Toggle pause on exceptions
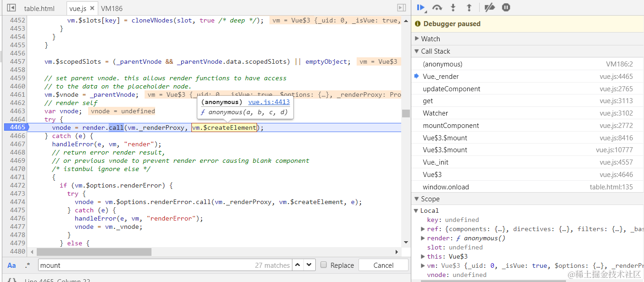This screenshot has width=644, height=282. pos(506,7)
